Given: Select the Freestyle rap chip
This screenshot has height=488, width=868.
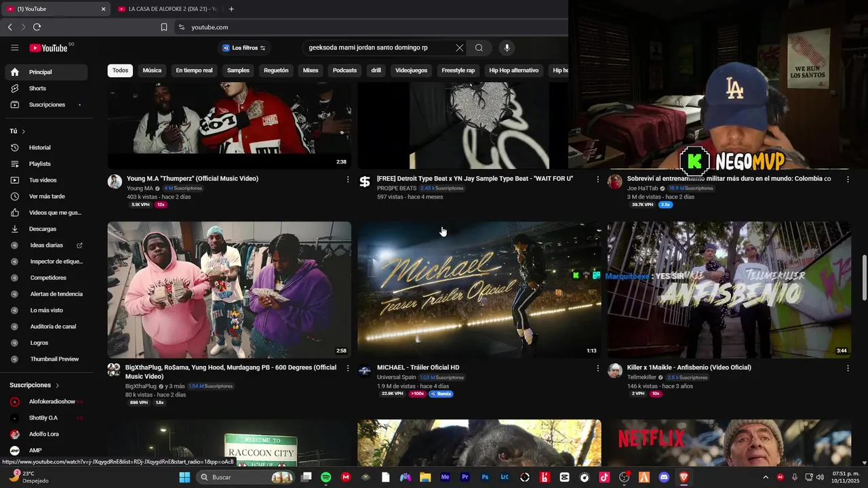Looking at the screenshot, I should (x=458, y=70).
